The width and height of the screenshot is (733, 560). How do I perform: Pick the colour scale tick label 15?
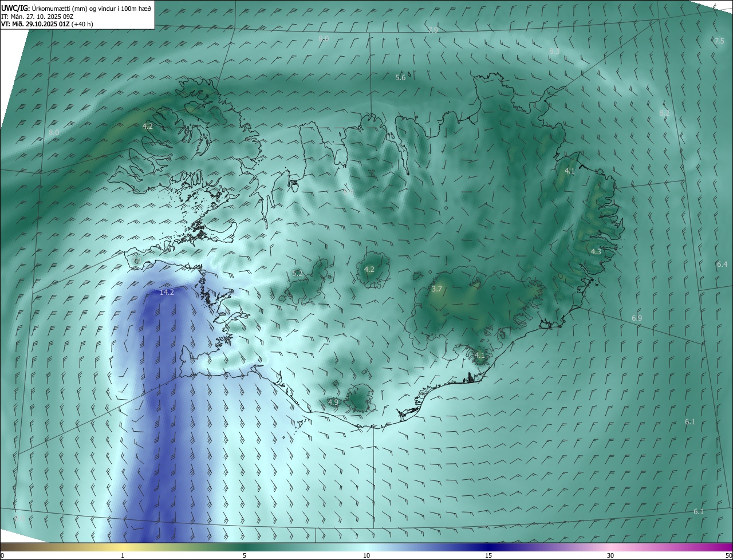[x=488, y=556]
